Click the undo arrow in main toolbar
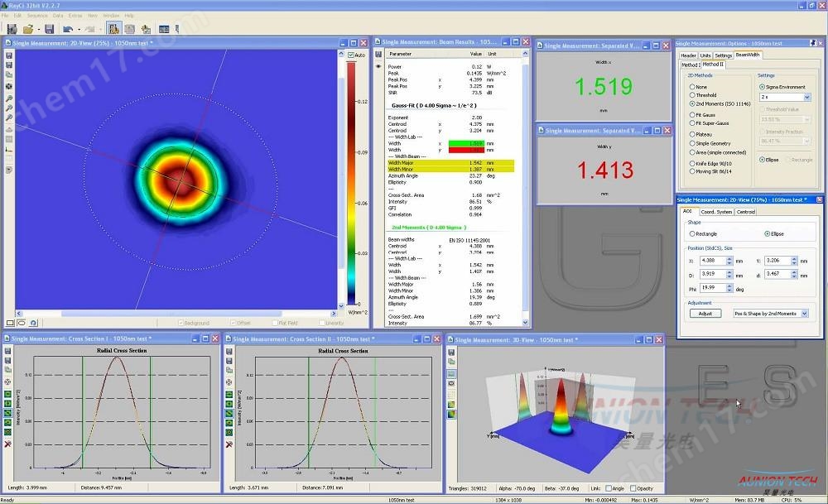The height and width of the screenshot is (504, 828). point(68,29)
